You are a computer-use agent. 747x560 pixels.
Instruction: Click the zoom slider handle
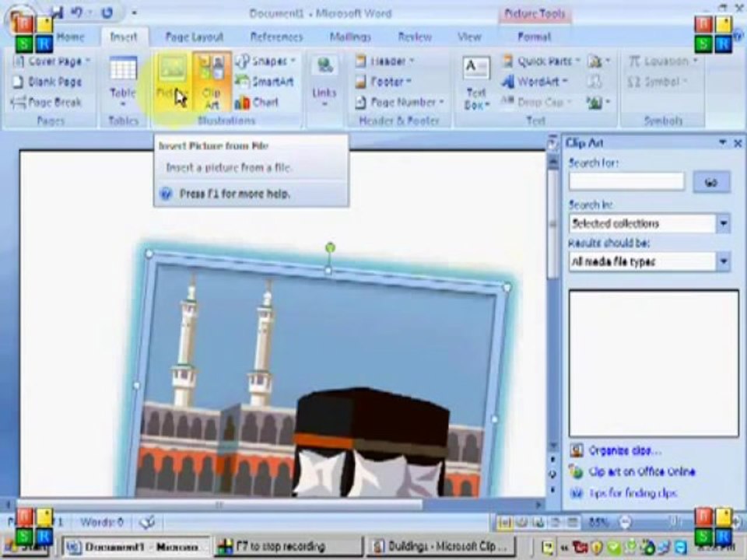(x=675, y=523)
